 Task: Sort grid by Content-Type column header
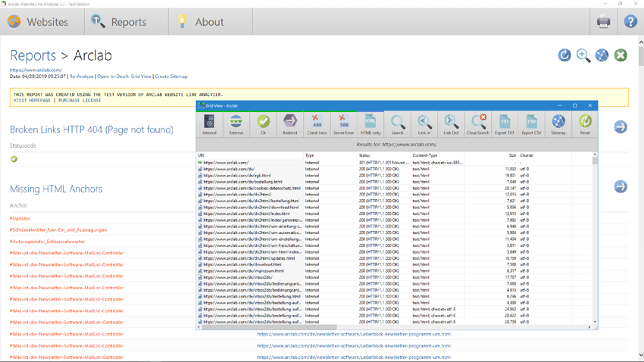438,155
